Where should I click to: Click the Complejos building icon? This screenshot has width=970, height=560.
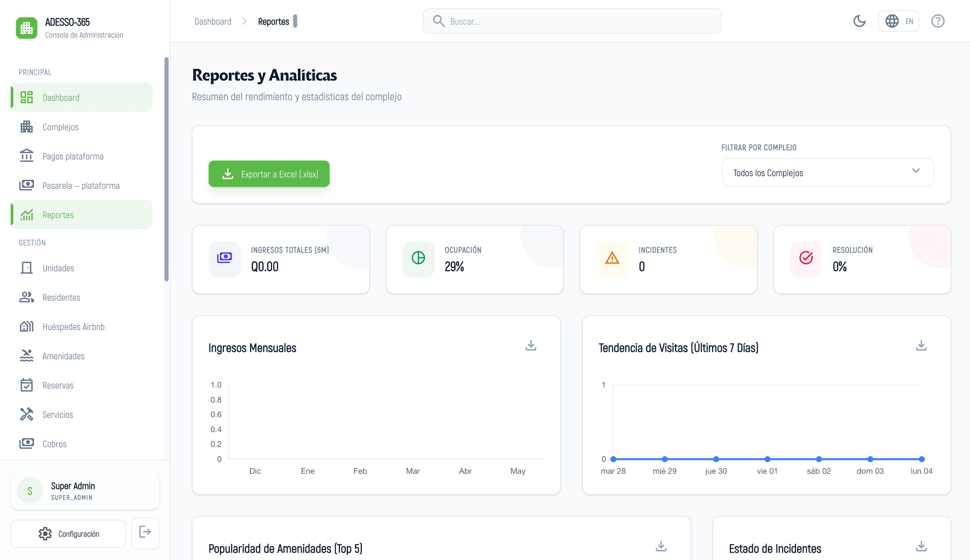point(27,127)
